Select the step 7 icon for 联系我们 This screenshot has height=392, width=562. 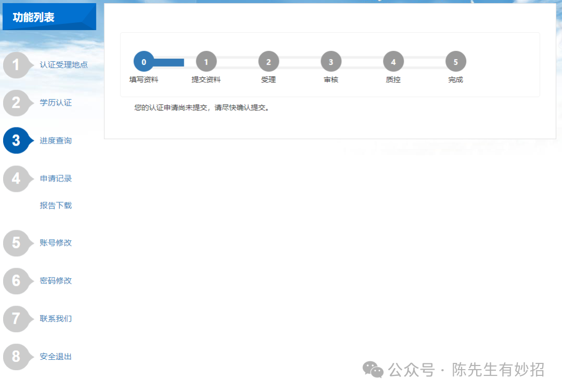(x=17, y=319)
